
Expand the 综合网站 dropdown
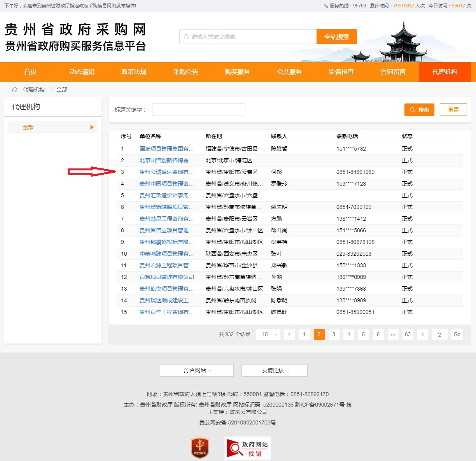tap(197, 370)
